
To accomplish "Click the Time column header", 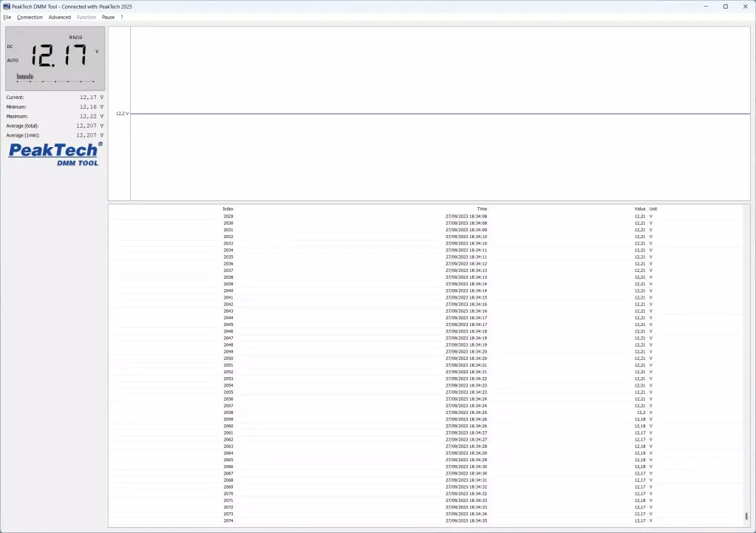I will pyautogui.click(x=482, y=209).
